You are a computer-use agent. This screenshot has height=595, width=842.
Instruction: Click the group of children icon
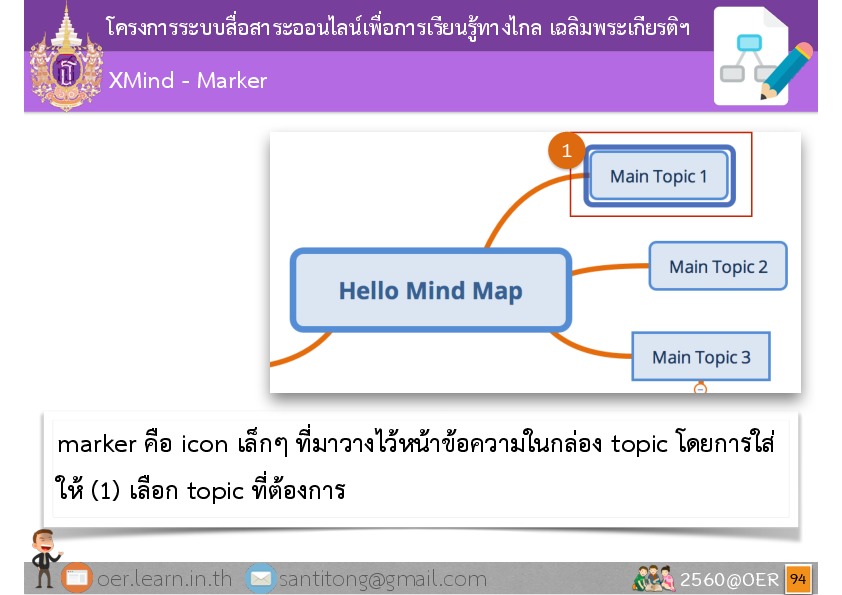click(654, 578)
